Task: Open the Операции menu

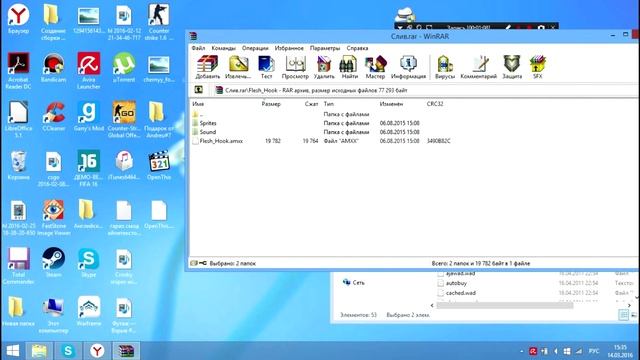Action: point(255,48)
